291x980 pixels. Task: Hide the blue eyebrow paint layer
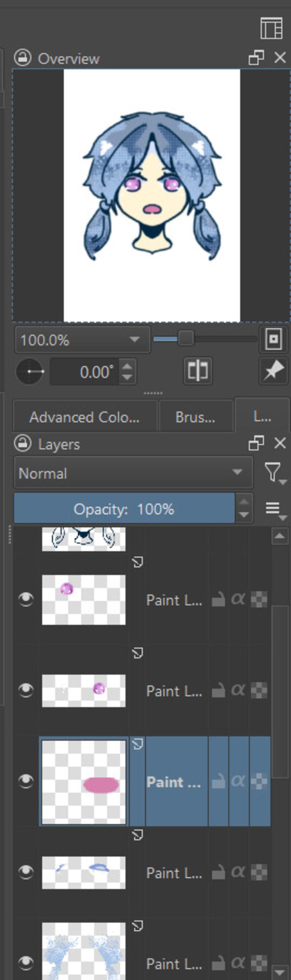pos(26,872)
